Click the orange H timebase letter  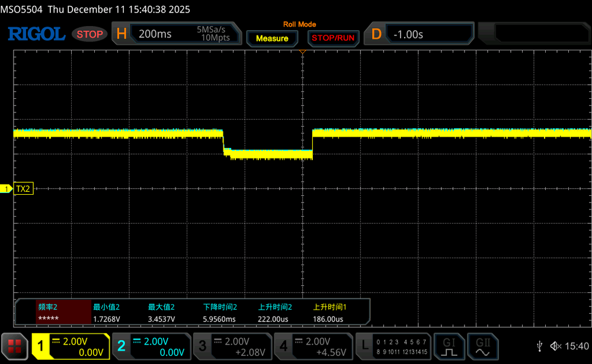pos(121,34)
